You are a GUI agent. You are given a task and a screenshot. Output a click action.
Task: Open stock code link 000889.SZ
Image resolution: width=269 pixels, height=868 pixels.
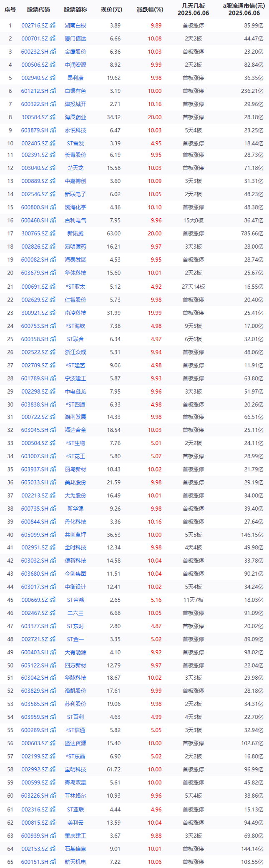click(x=35, y=181)
